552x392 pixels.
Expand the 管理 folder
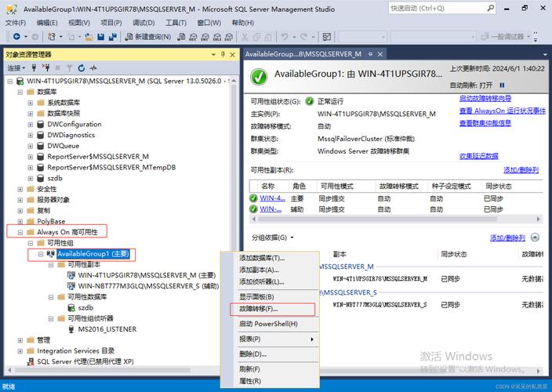coord(20,340)
